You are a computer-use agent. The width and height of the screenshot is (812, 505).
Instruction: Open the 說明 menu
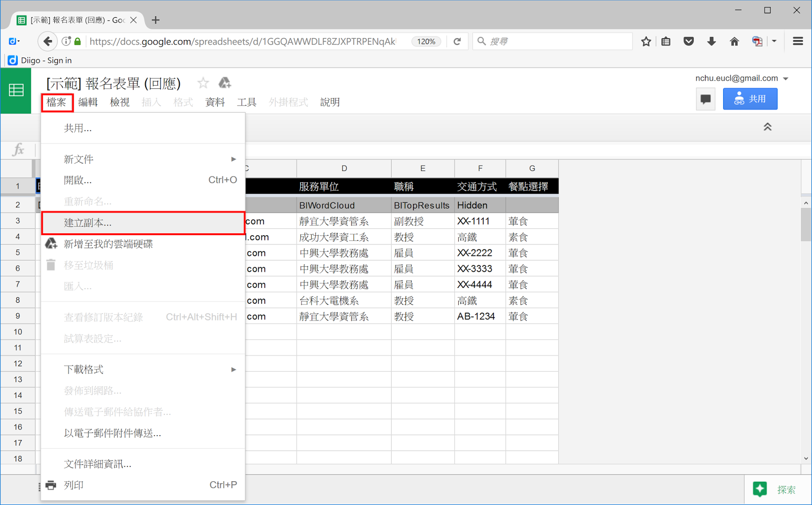[x=330, y=102]
